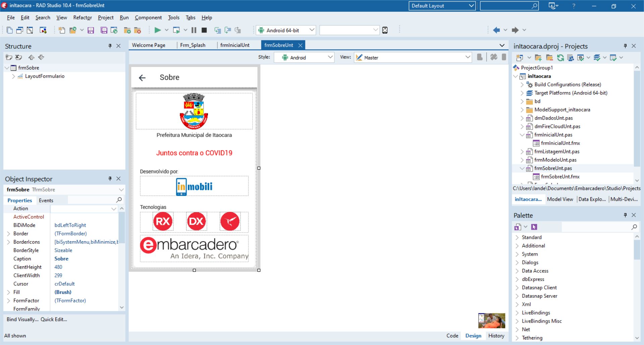The width and height of the screenshot is (644, 345).
Task: Move component down in Structure panel
Action: point(41,57)
